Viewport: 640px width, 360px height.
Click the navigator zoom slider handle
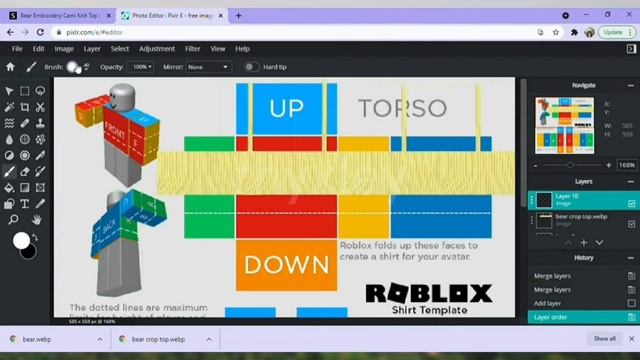[570, 165]
